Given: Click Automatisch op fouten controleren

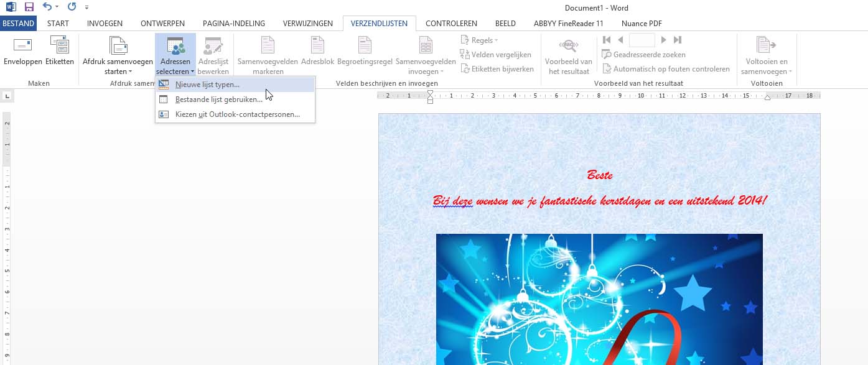Looking at the screenshot, I should click(666, 69).
